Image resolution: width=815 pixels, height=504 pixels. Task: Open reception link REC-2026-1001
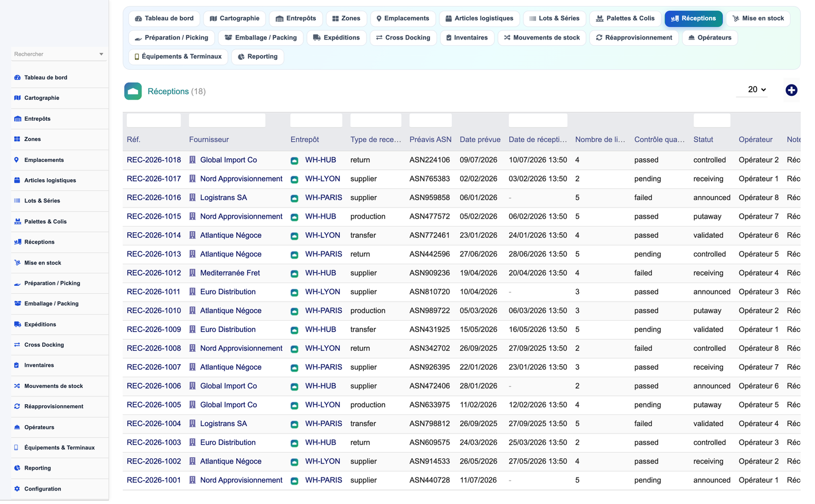[154, 480]
